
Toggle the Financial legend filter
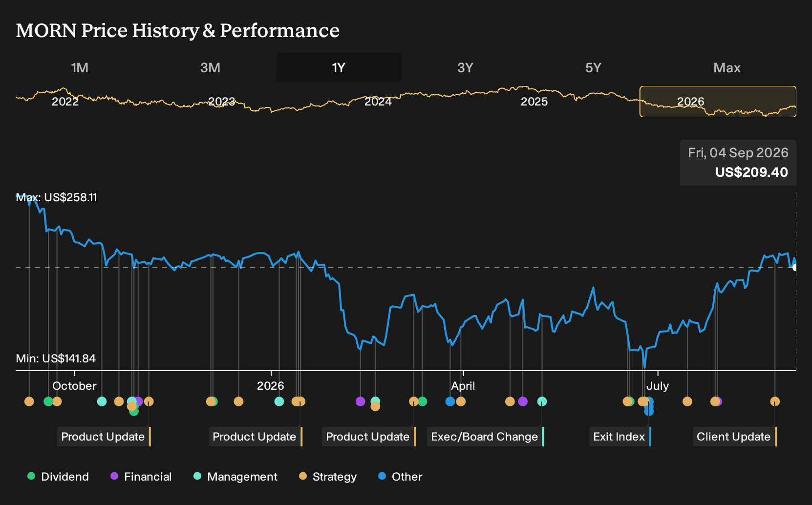pyautogui.click(x=141, y=477)
